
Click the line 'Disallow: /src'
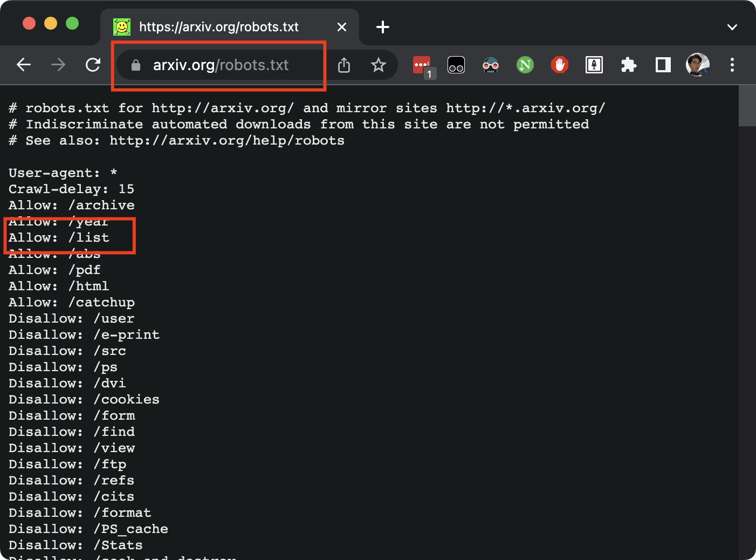[67, 351]
